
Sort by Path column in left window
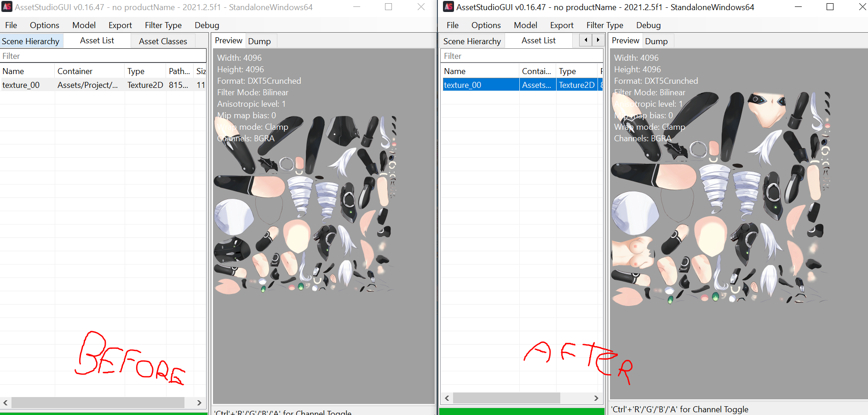tap(180, 71)
